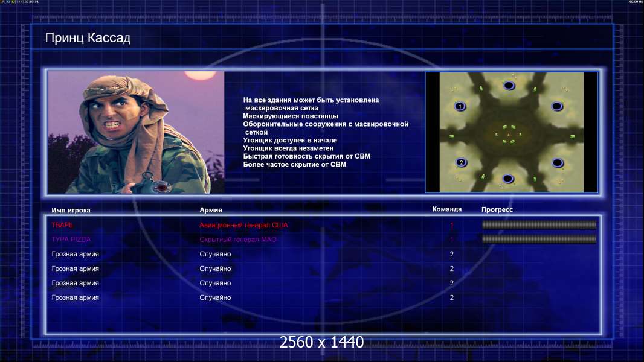This screenshot has width=644, height=362.
Task: Select 'Авиационный генерал США' army entry
Action: coord(243,225)
